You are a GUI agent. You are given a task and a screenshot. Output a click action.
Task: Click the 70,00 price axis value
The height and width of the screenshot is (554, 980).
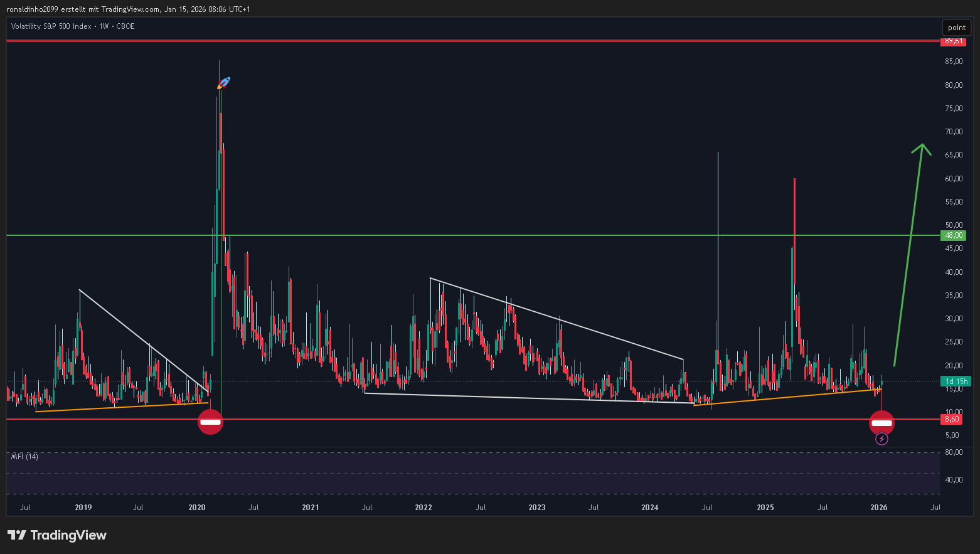[x=954, y=132]
